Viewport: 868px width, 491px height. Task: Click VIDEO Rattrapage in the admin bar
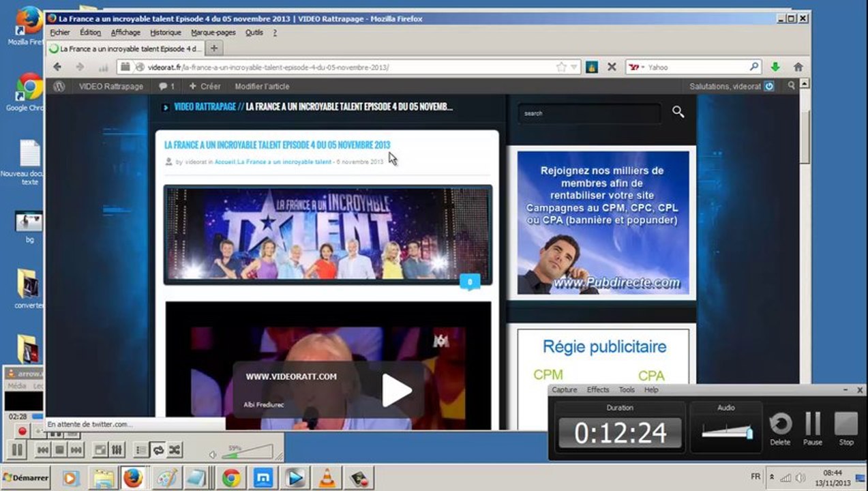click(x=111, y=87)
